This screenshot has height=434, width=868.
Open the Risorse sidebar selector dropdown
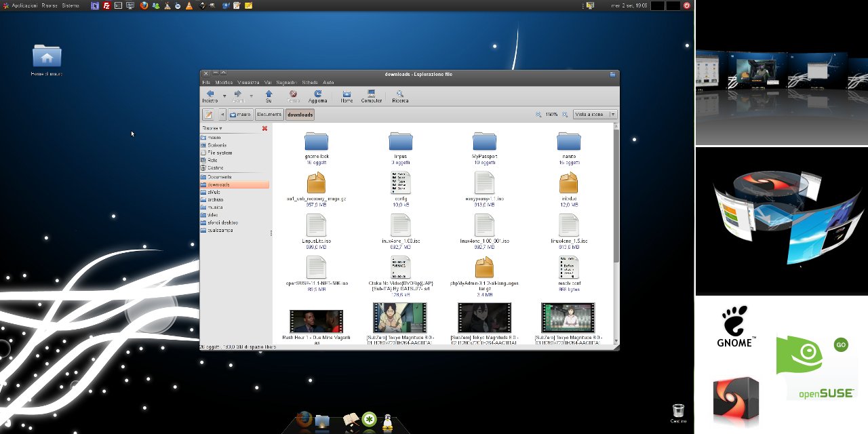[212, 128]
